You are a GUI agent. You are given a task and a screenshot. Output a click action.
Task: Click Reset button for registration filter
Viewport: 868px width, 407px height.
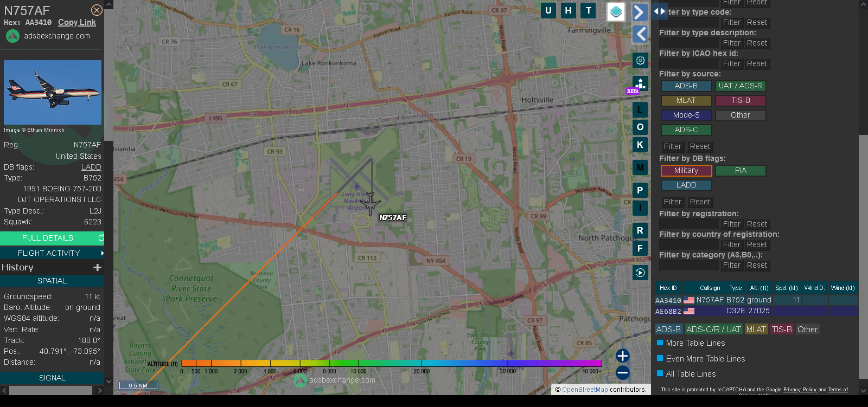(757, 224)
